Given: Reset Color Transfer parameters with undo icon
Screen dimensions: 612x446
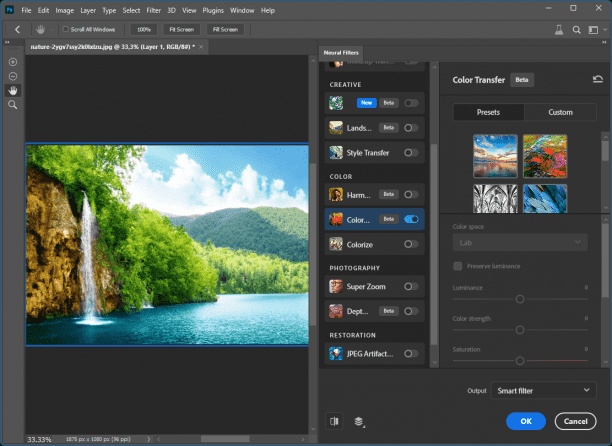Looking at the screenshot, I should click(x=598, y=79).
